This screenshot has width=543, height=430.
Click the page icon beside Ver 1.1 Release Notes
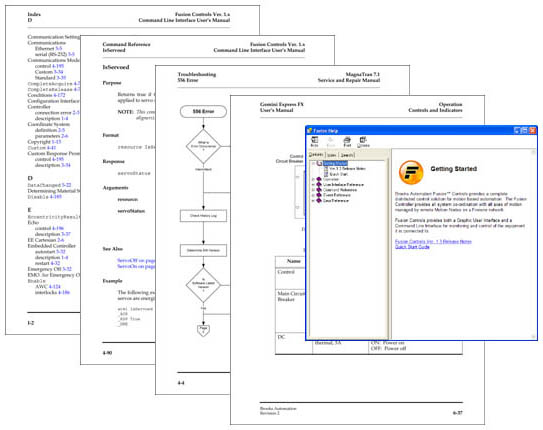tap(326, 169)
